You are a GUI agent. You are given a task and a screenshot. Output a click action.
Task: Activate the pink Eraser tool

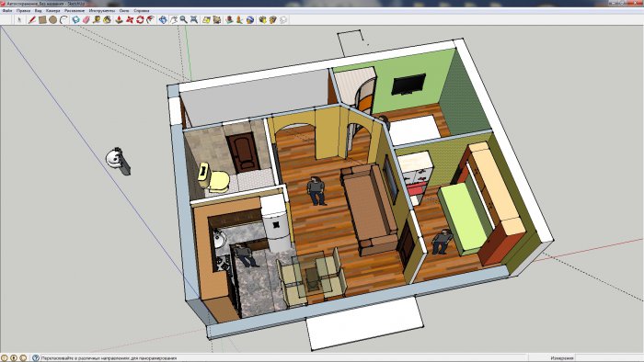(x=86, y=19)
